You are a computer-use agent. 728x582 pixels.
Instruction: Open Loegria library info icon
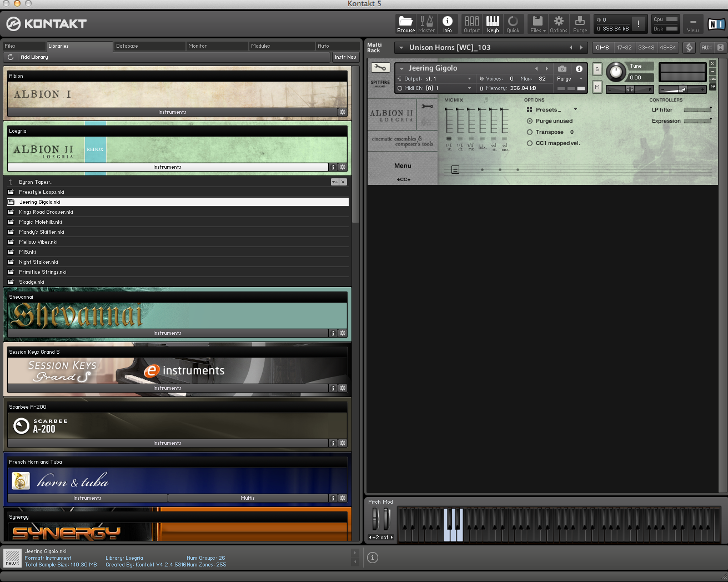tap(333, 167)
